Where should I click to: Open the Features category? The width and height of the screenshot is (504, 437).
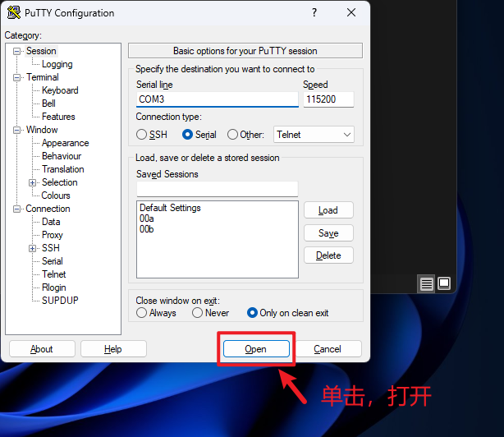click(x=58, y=117)
